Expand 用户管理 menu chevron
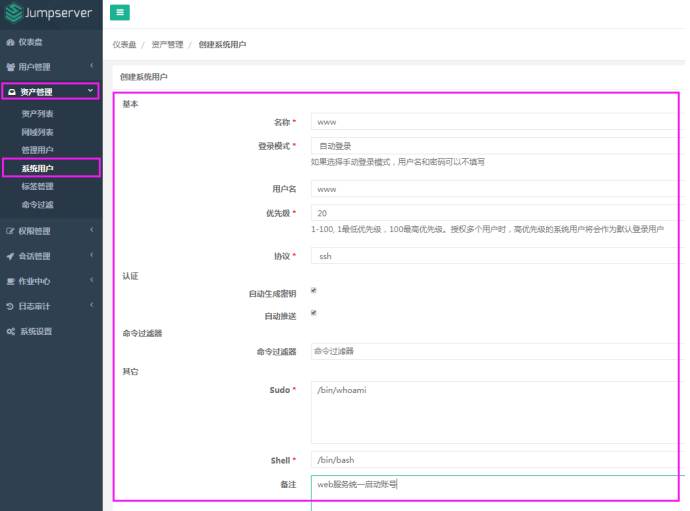The width and height of the screenshot is (690, 511). [x=92, y=66]
